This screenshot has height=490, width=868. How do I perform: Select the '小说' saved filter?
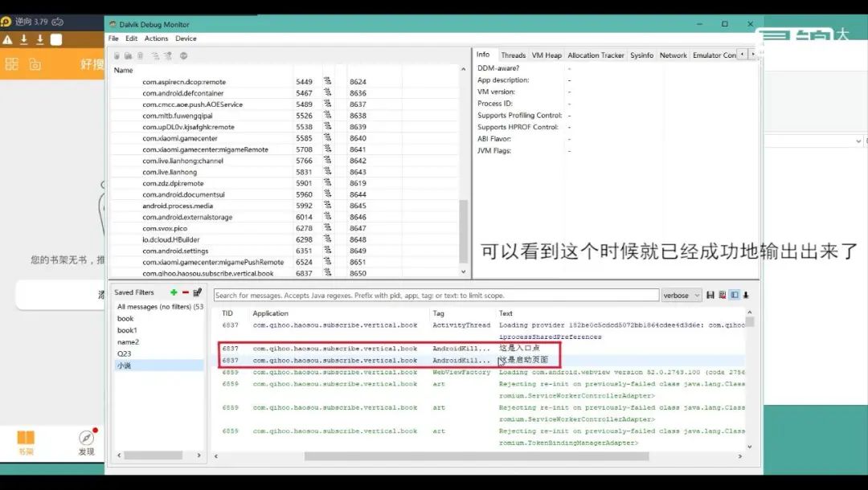pyautogui.click(x=159, y=365)
